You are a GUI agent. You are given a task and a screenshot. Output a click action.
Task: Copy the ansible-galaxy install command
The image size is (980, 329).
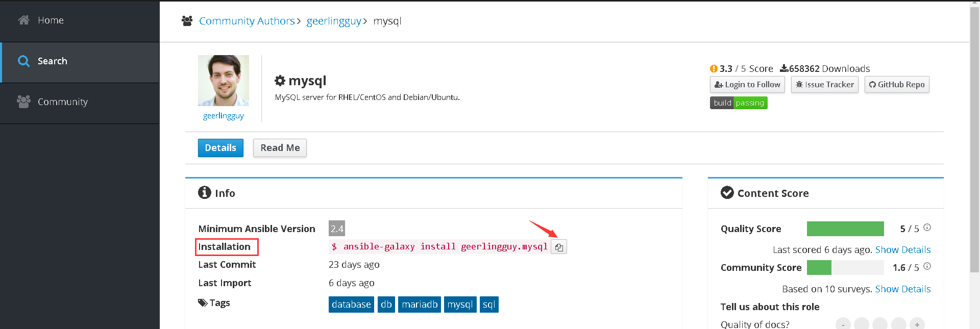559,247
